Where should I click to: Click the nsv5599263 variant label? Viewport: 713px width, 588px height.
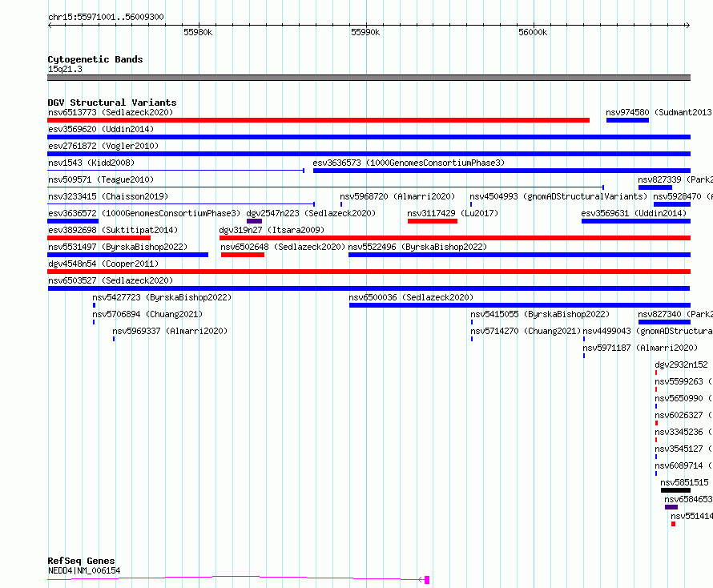click(x=683, y=381)
